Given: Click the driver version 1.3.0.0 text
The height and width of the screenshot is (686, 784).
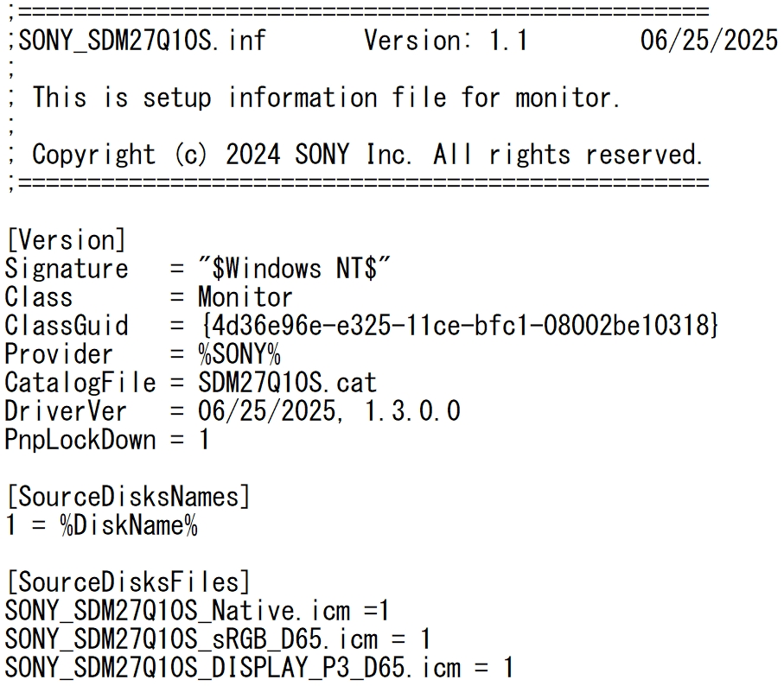Looking at the screenshot, I should (x=412, y=412).
